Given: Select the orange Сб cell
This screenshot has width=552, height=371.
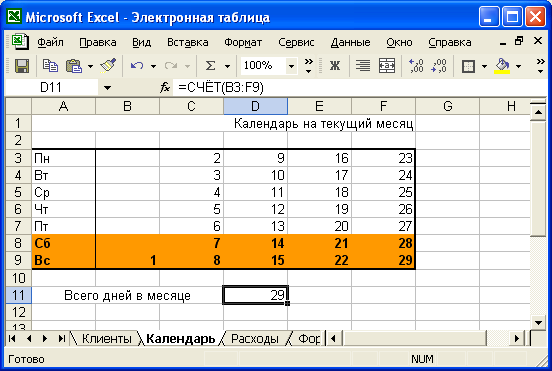Looking at the screenshot, I should pyautogui.click(x=63, y=243).
